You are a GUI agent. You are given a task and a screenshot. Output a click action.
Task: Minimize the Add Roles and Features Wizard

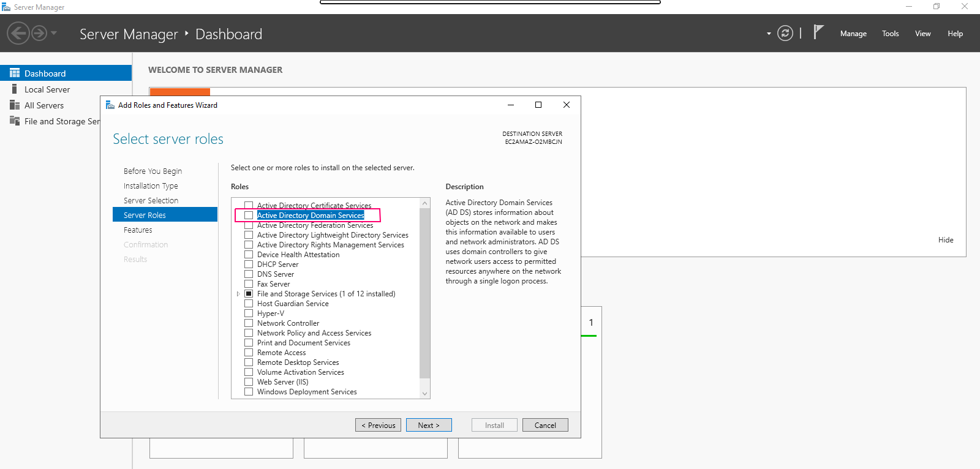coord(511,105)
